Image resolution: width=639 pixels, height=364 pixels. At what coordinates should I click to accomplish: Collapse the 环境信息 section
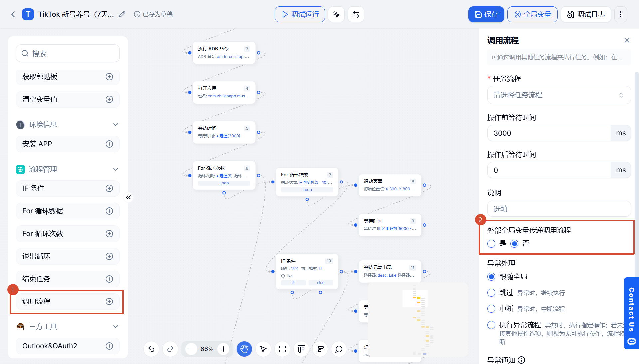click(x=116, y=125)
